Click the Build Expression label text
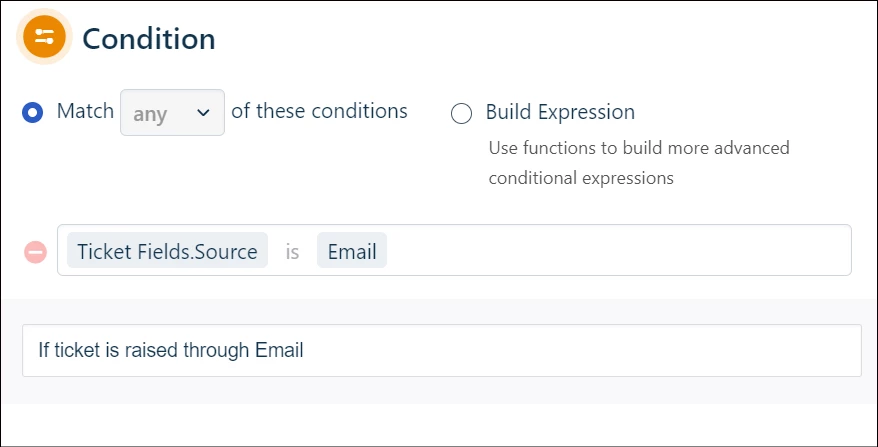This screenshot has height=447, width=878. [560, 112]
